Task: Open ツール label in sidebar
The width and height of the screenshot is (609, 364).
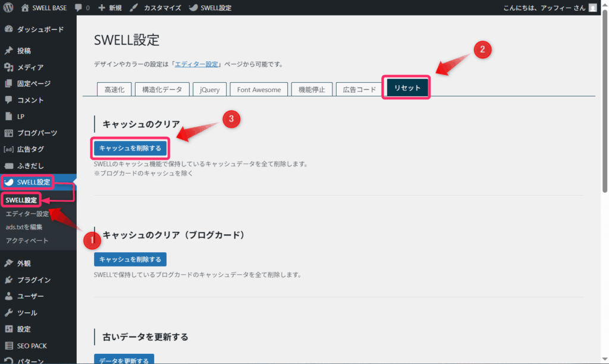Action: pyautogui.click(x=27, y=313)
